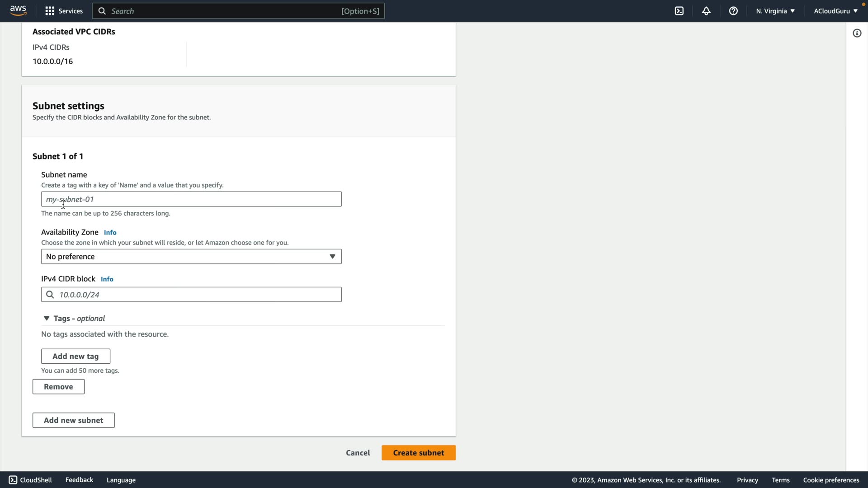Launch CloudShell from top bar icon
868x488 pixels.
point(679,11)
